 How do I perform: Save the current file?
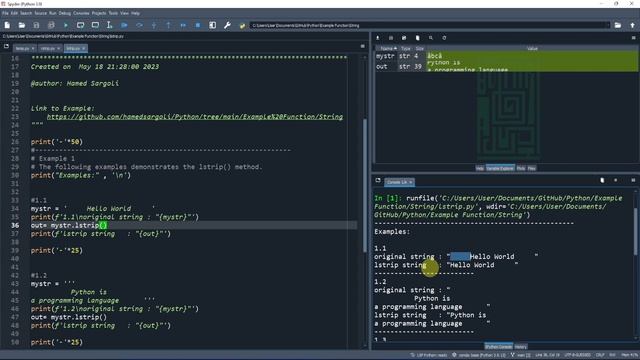(x=36, y=25)
